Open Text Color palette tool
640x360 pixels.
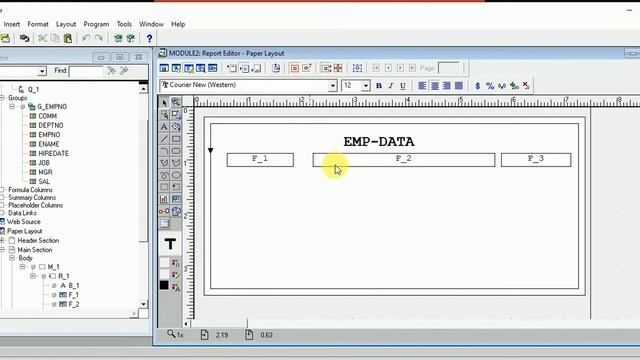176,287
